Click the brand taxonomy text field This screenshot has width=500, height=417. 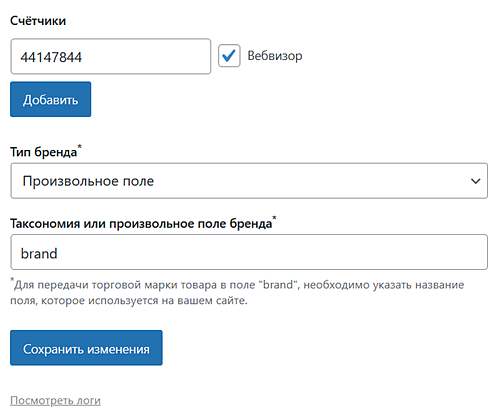249,252
